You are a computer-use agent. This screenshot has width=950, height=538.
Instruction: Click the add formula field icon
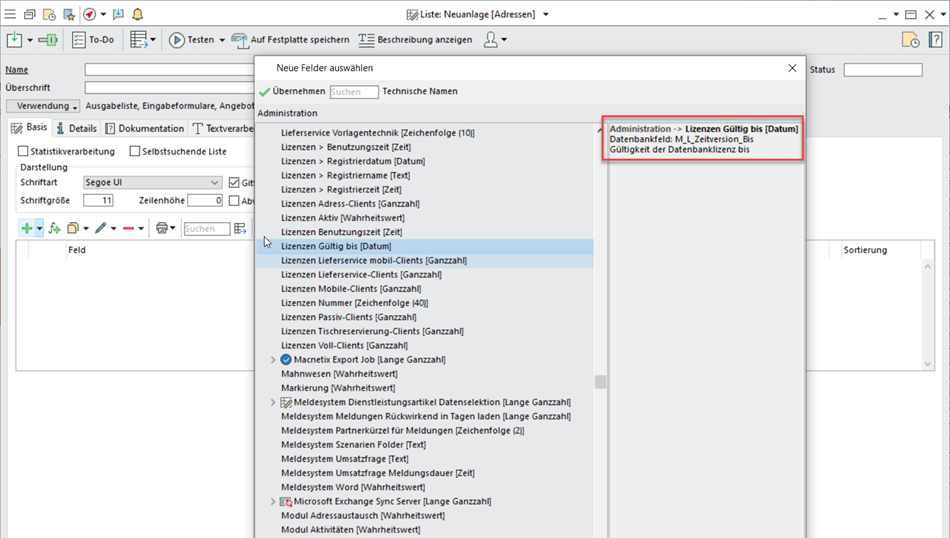pyautogui.click(x=55, y=229)
